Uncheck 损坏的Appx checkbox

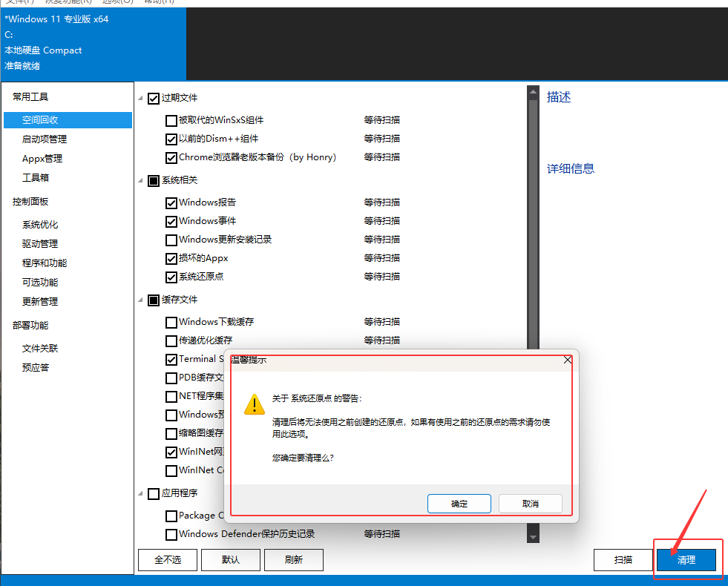coord(171,258)
